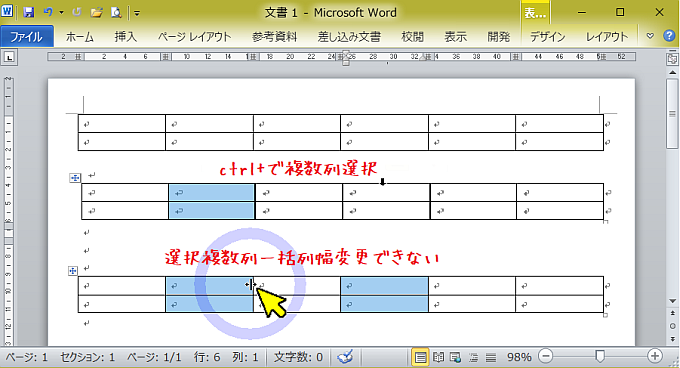Expand the Customize Quick Access Toolbar menu
Viewport: 680px width, 368px height.
(x=137, y=13)
